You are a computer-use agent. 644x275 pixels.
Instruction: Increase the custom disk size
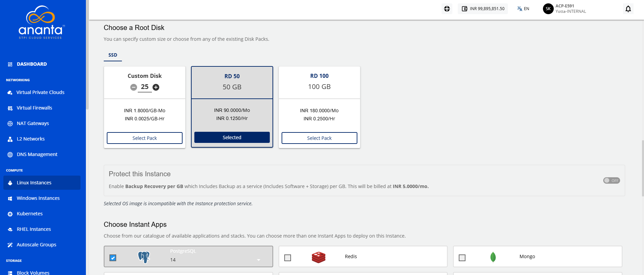point(156,87)
